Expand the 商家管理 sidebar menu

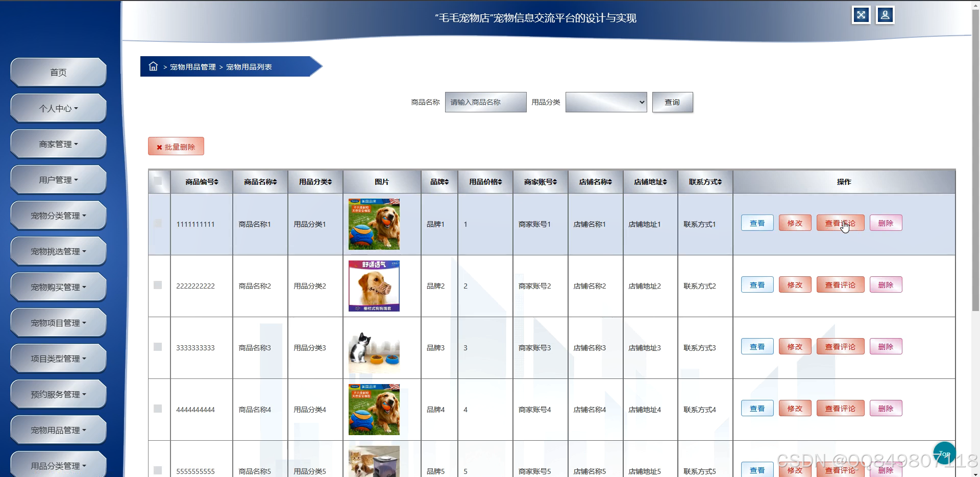tap(58, 144)
